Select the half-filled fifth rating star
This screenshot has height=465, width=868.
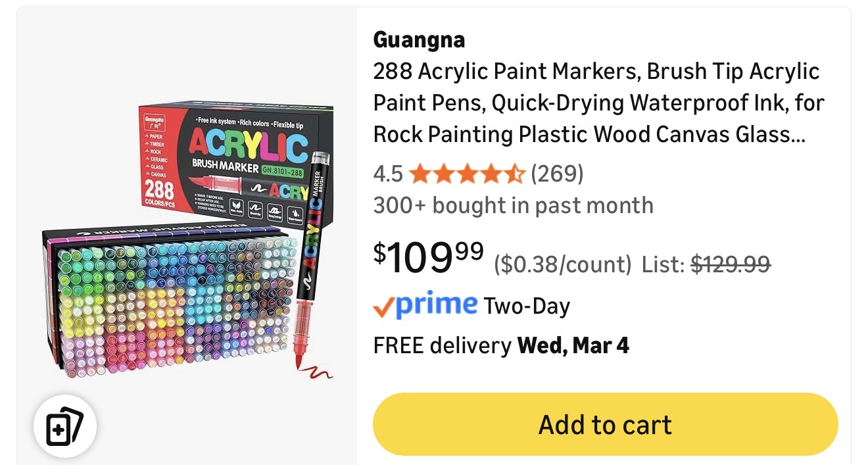point(514,174)
